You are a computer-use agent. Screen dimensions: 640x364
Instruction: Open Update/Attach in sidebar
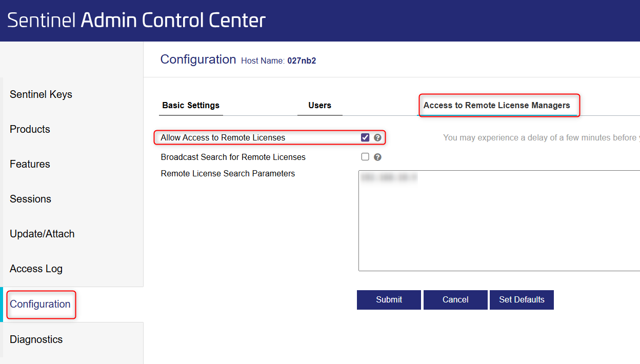pyautogui.click(x=42, y=234)
